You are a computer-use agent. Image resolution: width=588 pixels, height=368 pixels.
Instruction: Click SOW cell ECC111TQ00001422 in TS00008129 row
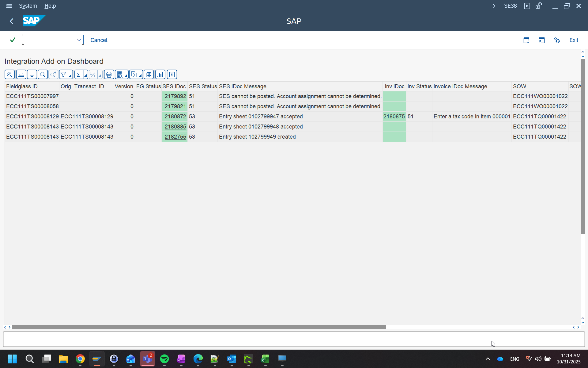click(540, 117)
